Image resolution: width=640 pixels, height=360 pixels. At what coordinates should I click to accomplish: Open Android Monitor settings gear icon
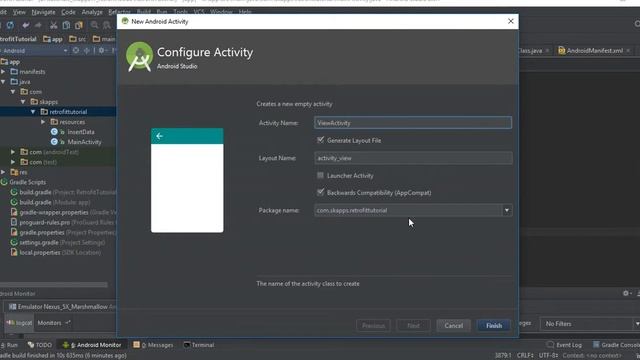point(626,293)
